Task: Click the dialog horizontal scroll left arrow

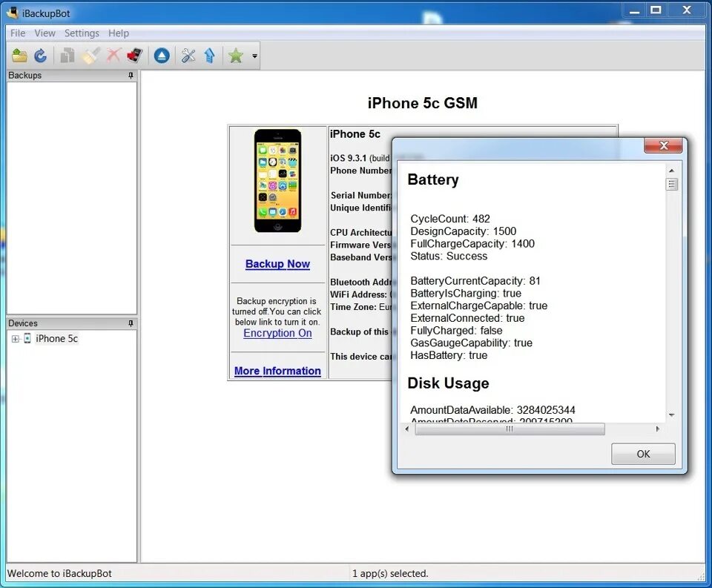Action: coord(407,429)
